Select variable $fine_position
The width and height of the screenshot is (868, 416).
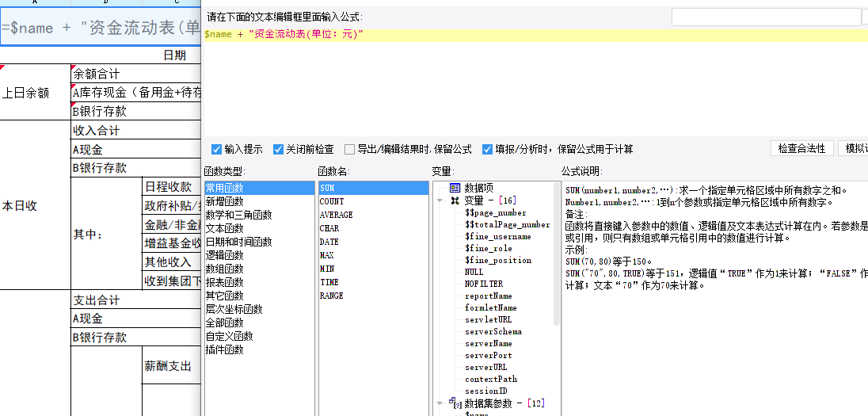[x=498, y=261]
